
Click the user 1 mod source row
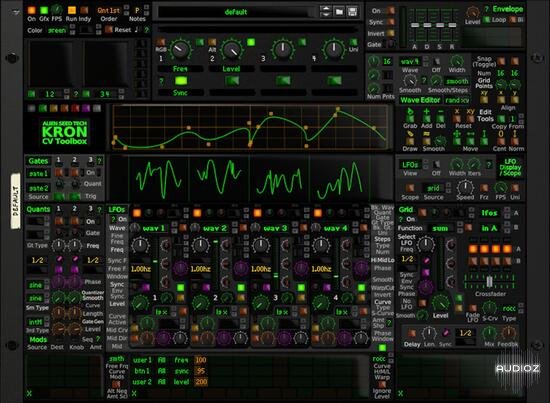tap(170, 360)
